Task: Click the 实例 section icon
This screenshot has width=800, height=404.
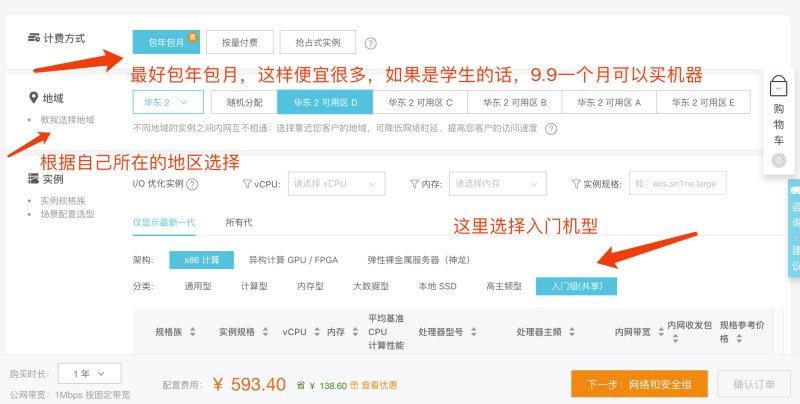Action: pos(34,179)
